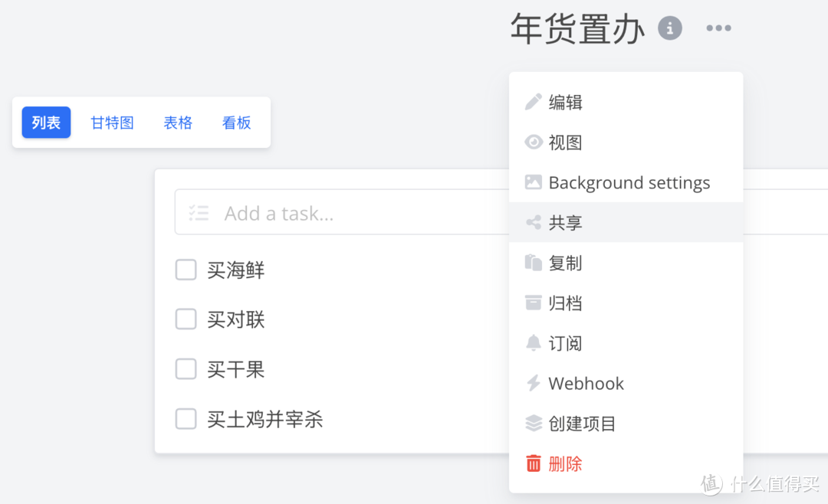This screenshot has width=828, height=504.
Task: Click the list icon inside the Add a task field
Action: tap(199, 213)
